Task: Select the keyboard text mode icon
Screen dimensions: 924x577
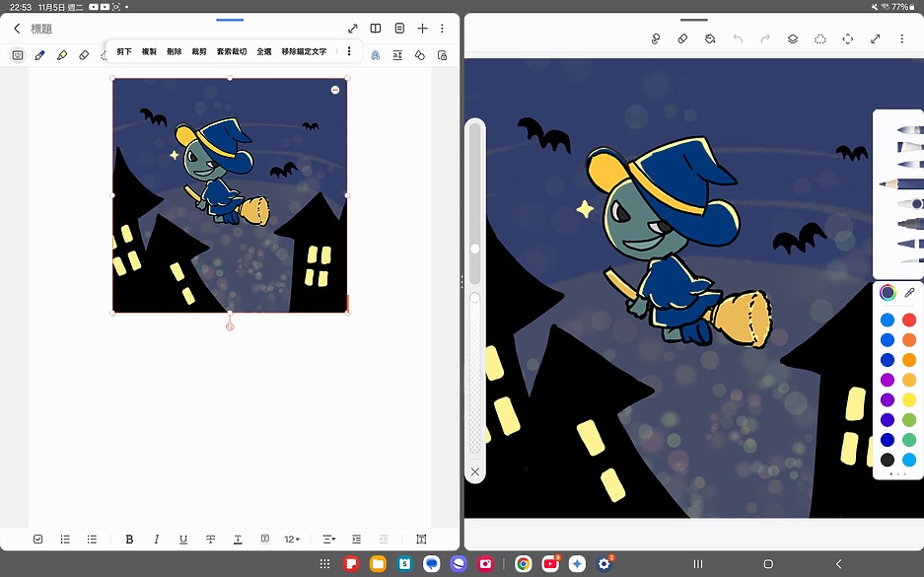Action: [x=18, y=55]
